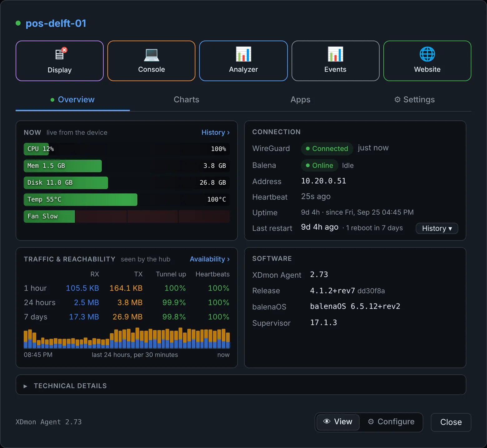Click the XDmon Agent 2.73 footer text
This screenshot has width=487, height=448.
[49, 422]
